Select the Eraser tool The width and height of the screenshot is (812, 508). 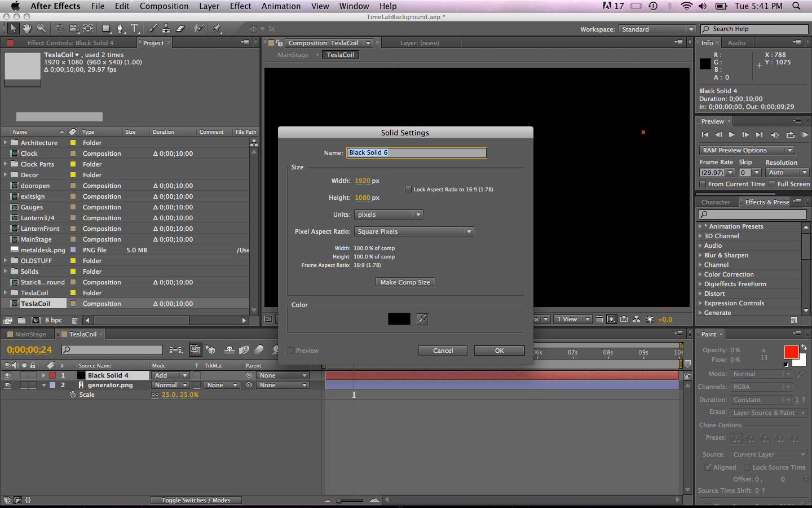click(180, 28)
